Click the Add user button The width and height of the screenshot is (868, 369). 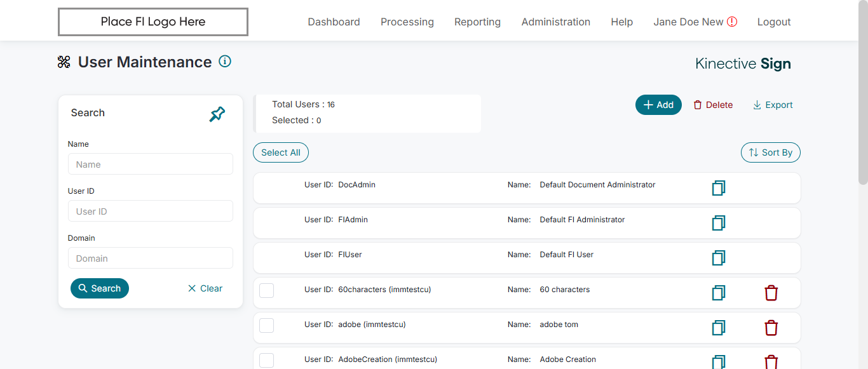coord(658,105)
